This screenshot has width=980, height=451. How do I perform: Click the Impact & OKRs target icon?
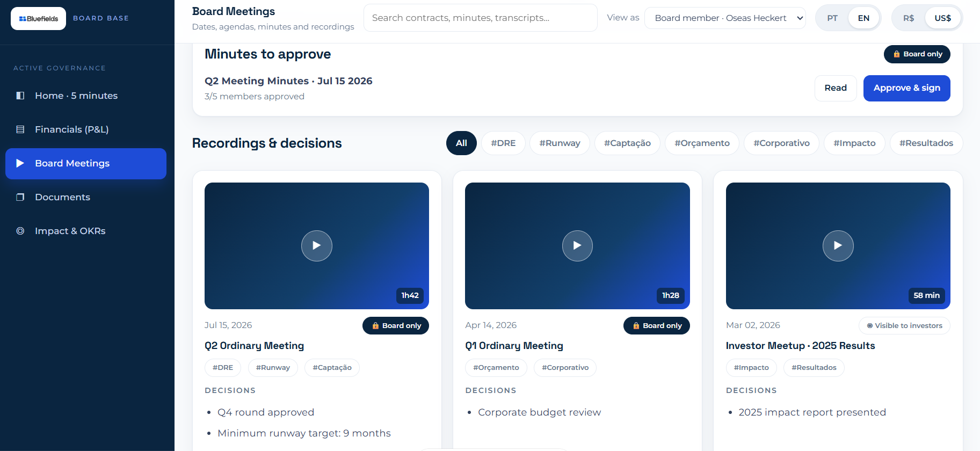pos(20,231)
